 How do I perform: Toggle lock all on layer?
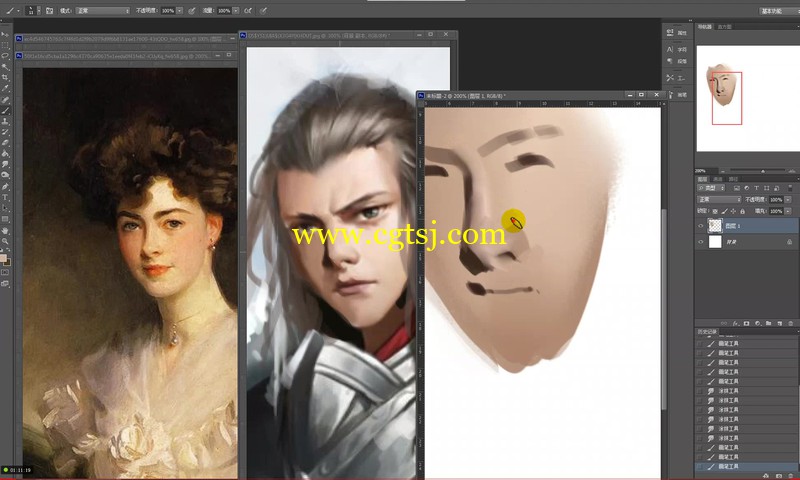(742, 211)
